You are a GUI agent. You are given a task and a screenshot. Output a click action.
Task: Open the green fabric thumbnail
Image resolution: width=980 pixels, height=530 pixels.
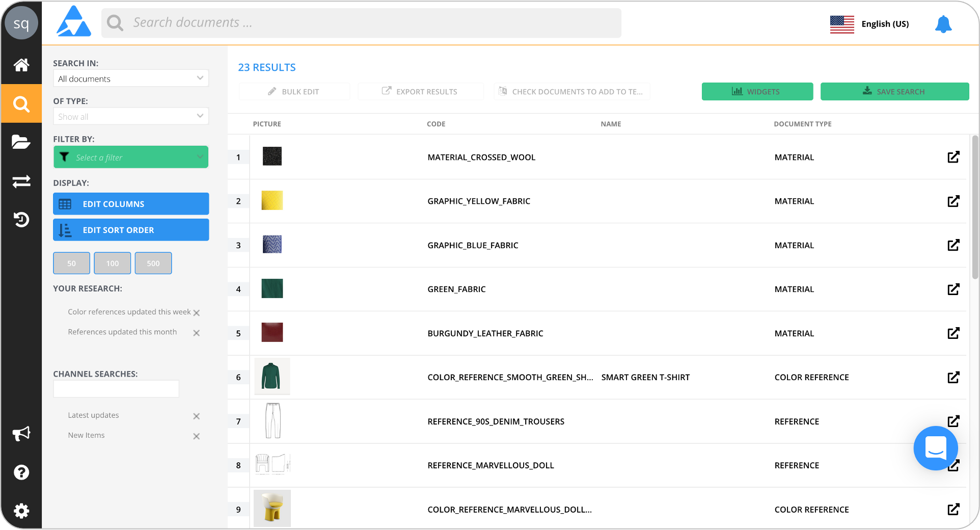point(272,288)
